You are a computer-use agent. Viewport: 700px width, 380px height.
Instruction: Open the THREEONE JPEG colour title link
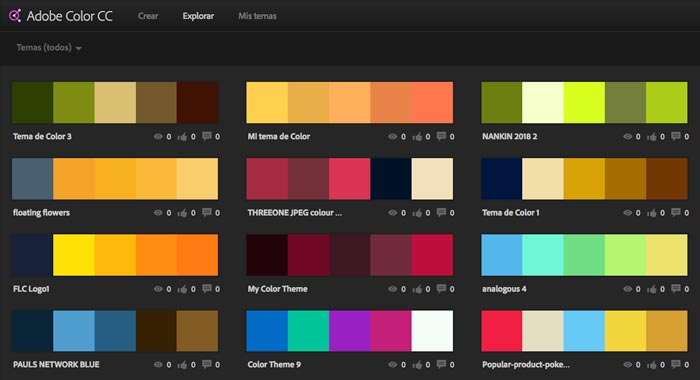click(x=295, y=213)
